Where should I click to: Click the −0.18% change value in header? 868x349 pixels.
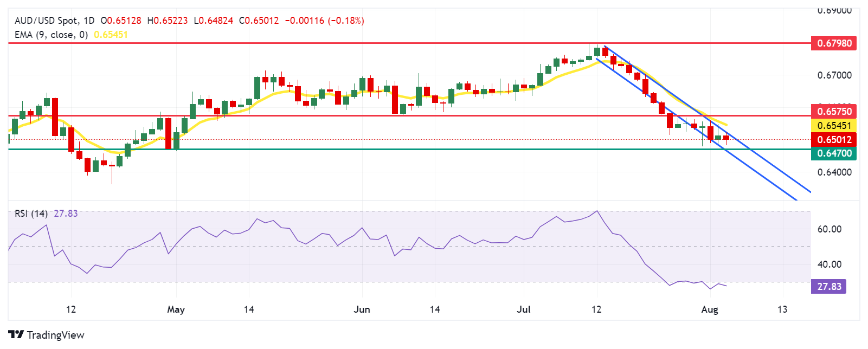(346, 21)
